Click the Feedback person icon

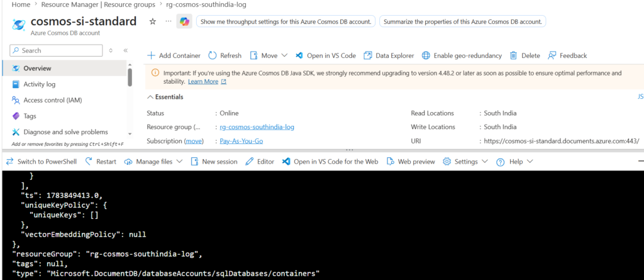point(552,55)
